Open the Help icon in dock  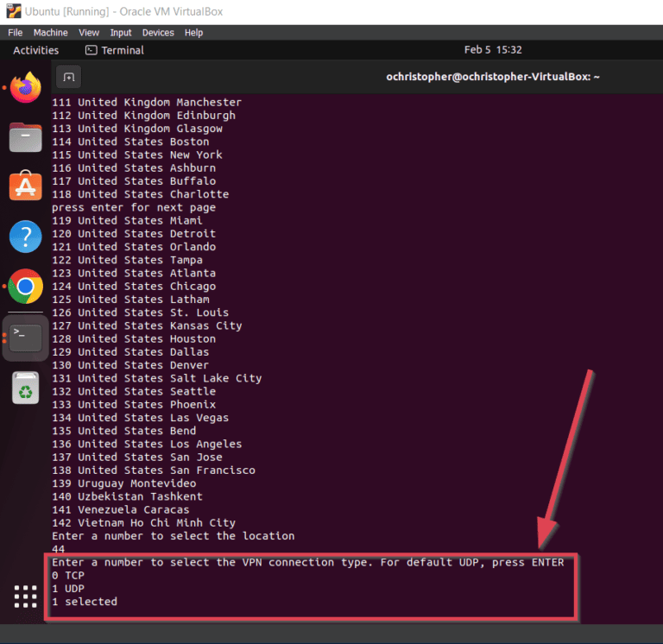click(26, 237)
